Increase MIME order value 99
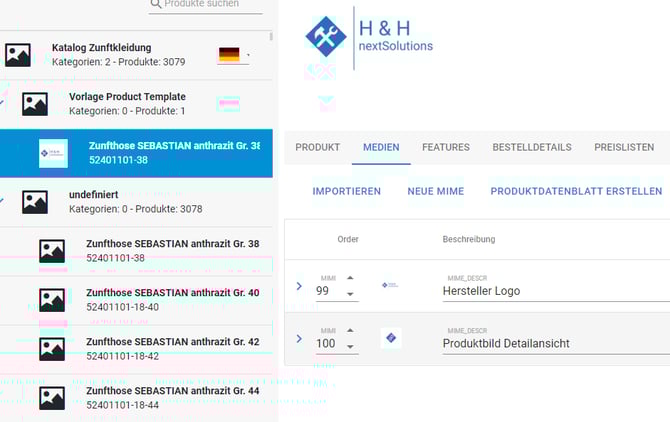Viewport: 670px width, 422px height. click(x=350, y=278)
